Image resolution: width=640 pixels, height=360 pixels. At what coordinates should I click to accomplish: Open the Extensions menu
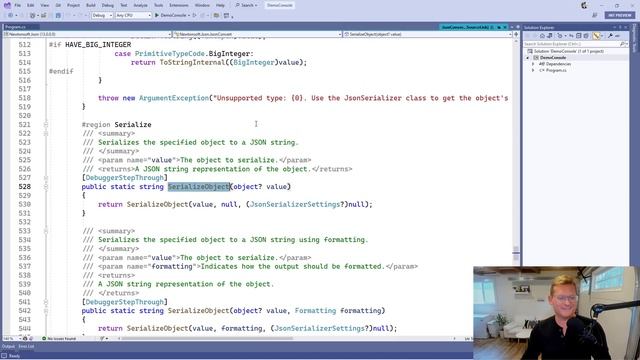(x=179, y=5)
